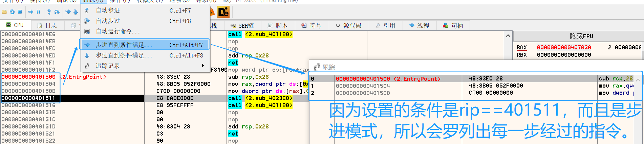This screenshot has width=644, height=144.
Task: Select address 0000000000401516 row
Action: (x=28, y=105)
